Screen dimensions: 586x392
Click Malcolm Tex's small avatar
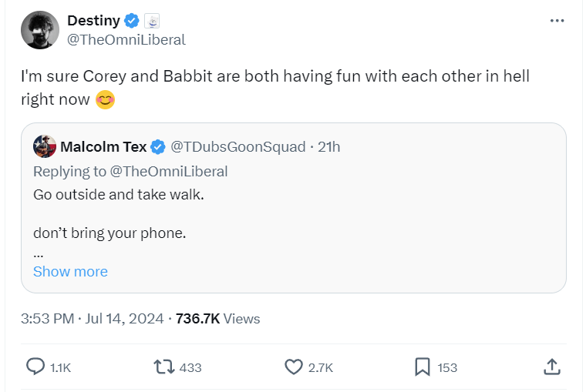coord(44,146)
